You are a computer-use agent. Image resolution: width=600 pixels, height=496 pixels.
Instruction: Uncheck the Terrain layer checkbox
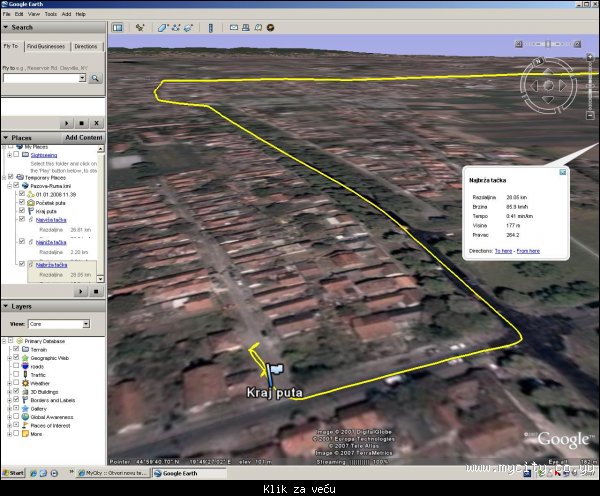pos(14,348)
